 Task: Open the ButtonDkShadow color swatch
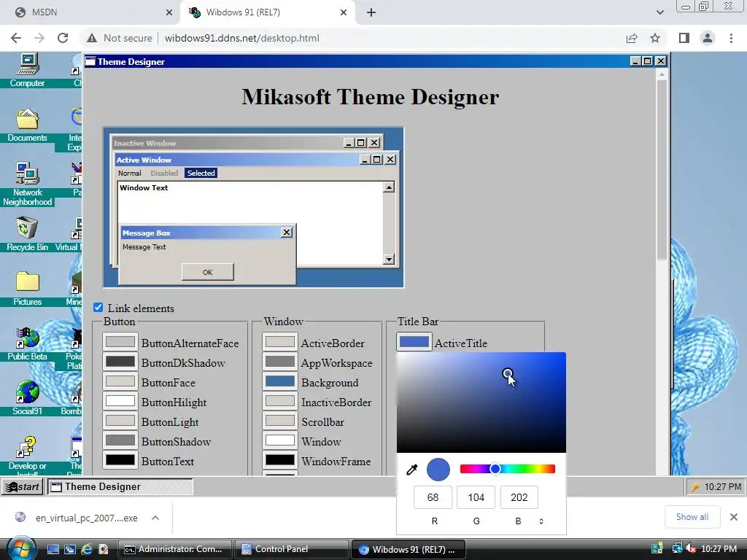coord(120,362)
